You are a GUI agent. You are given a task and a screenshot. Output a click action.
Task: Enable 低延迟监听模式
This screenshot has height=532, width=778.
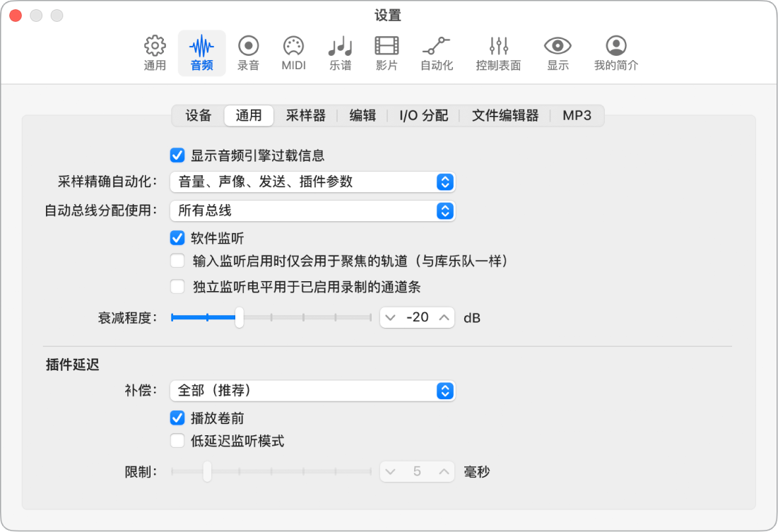coord(176,439)
